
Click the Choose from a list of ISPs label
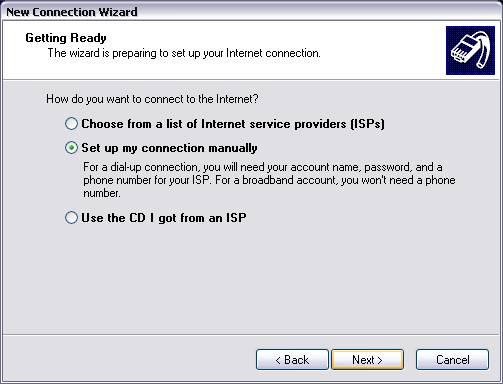pyautogui.click(x=233, y=124)
